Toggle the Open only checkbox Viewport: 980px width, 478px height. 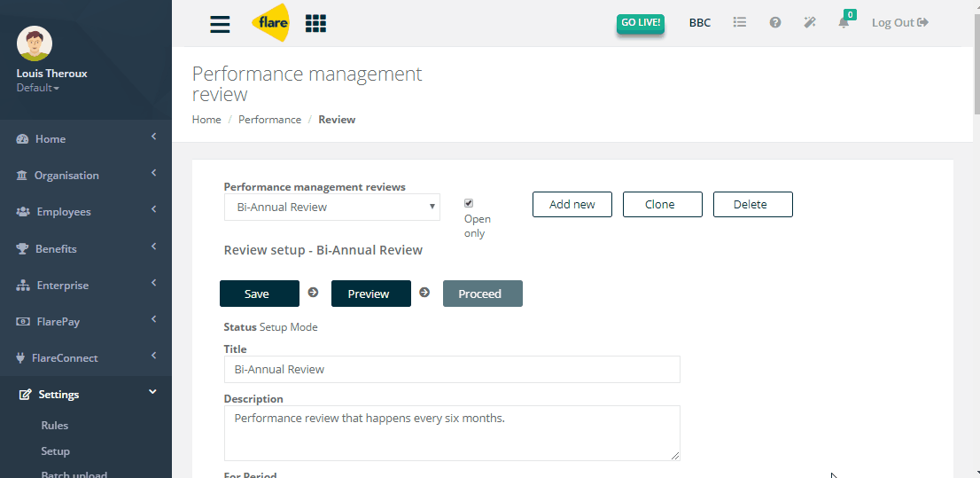click(469, 203)
